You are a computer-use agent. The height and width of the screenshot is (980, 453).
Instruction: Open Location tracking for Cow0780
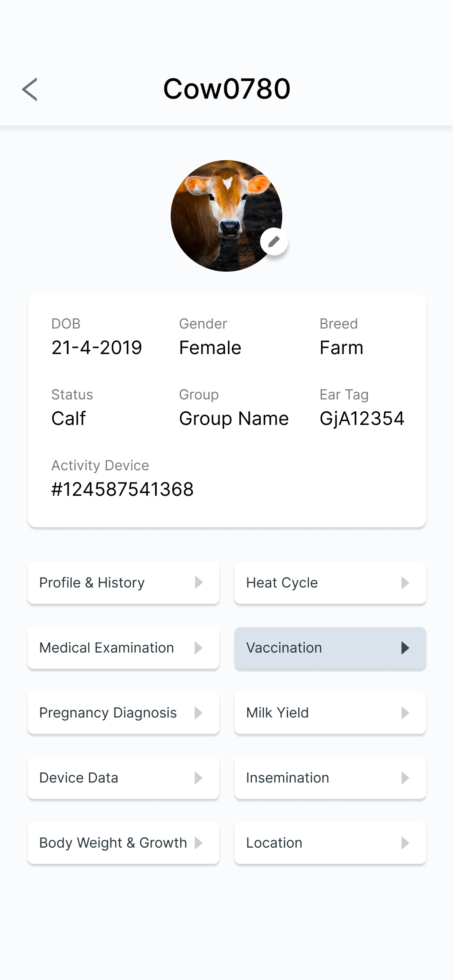pos(330,843)
